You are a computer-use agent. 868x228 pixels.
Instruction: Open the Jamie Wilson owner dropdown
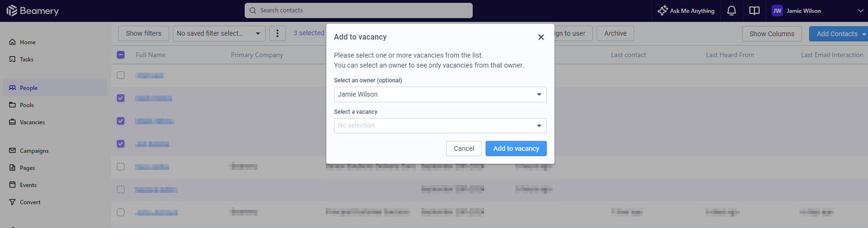[440, 94]
